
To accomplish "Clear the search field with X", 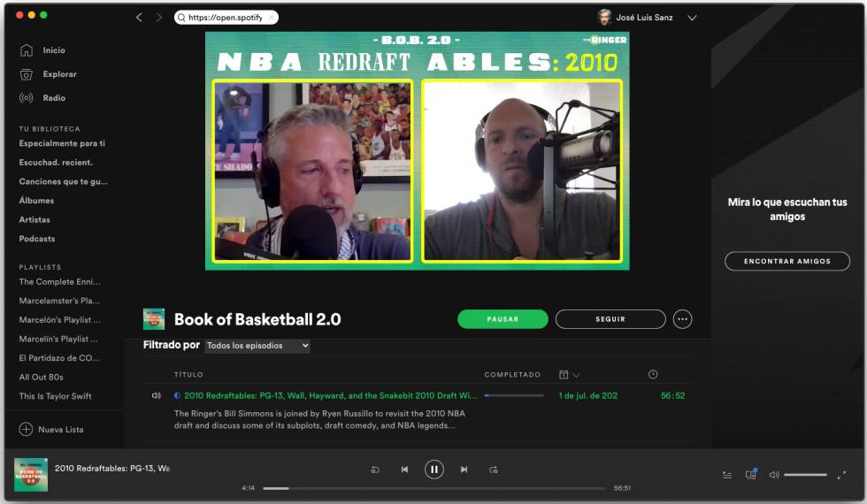I will point(272,18).
